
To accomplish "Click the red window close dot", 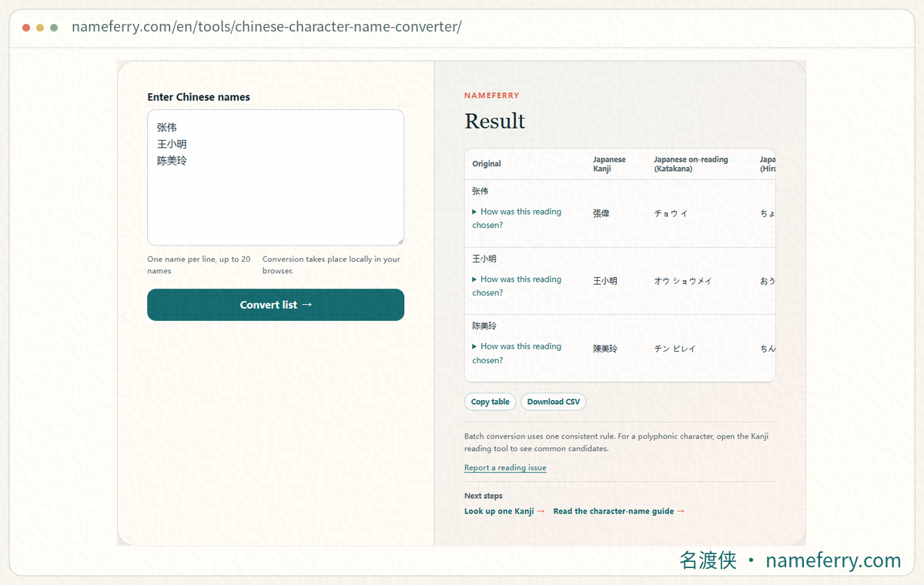I will coord(26,28).
